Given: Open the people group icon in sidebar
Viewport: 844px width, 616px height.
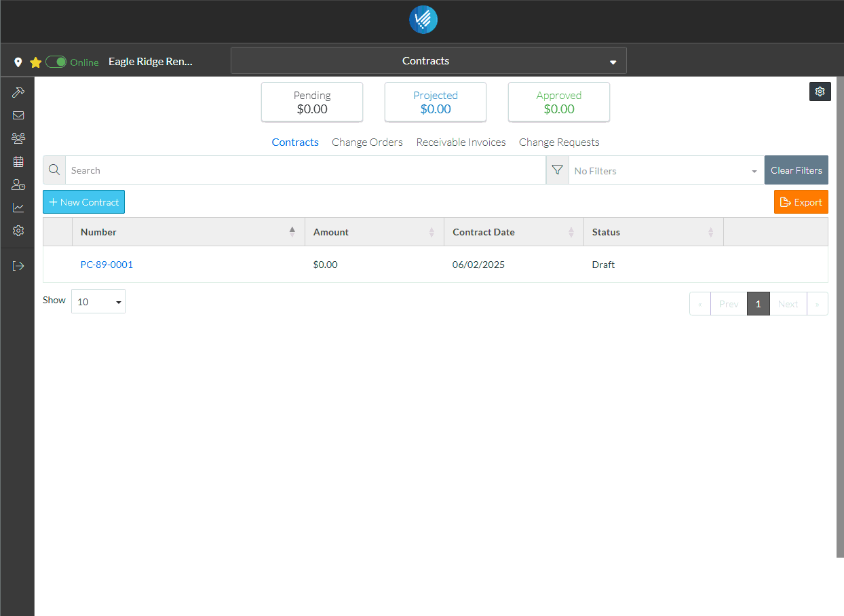Looking at the screenshot, I should 18,138.
